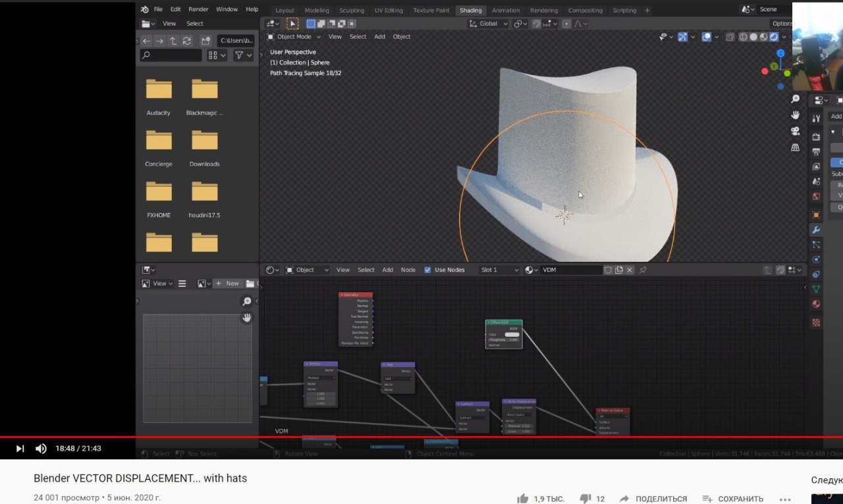Add a new workspace with plus button

(647, 10)
